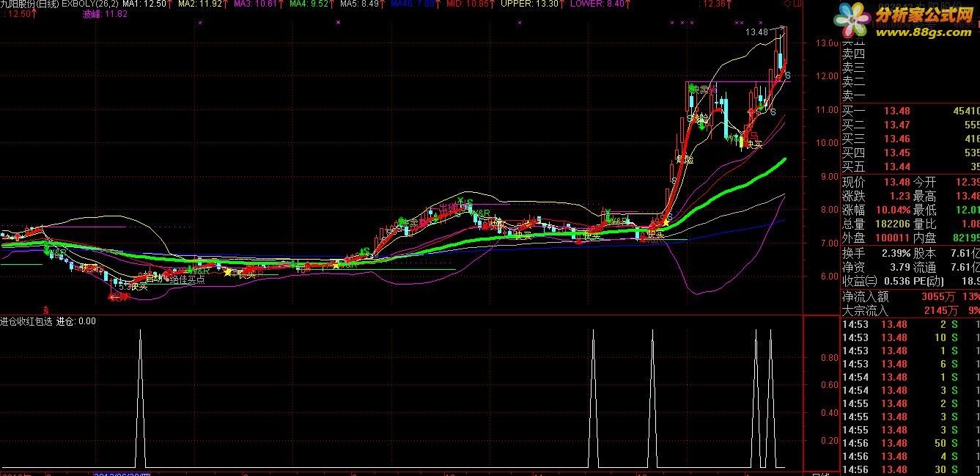
Task: Select the green MA4: 9.52 label
Action: [x=310, y=4]
